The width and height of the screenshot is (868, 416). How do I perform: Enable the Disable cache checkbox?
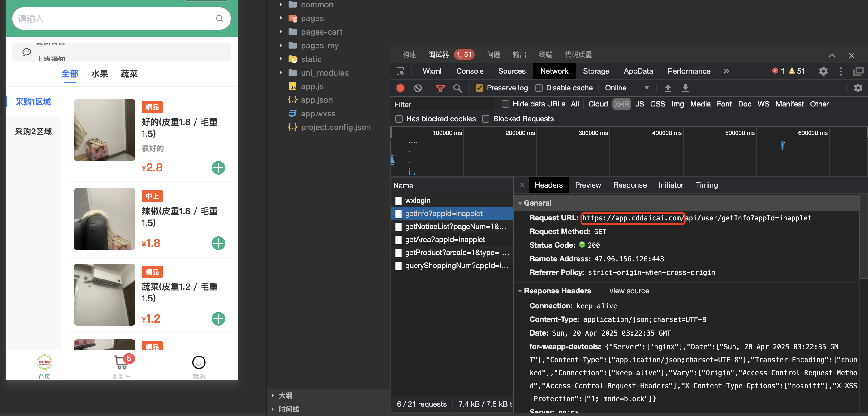tap(539, 88)
